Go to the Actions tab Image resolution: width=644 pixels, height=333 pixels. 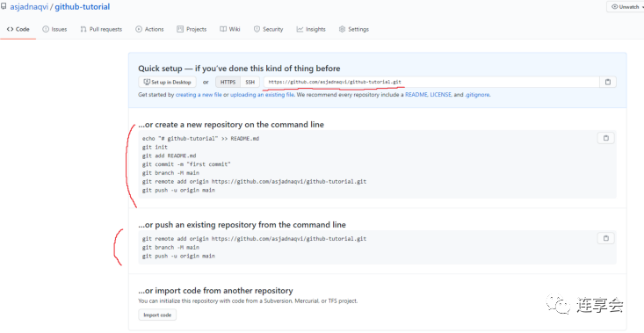[149, 29]
